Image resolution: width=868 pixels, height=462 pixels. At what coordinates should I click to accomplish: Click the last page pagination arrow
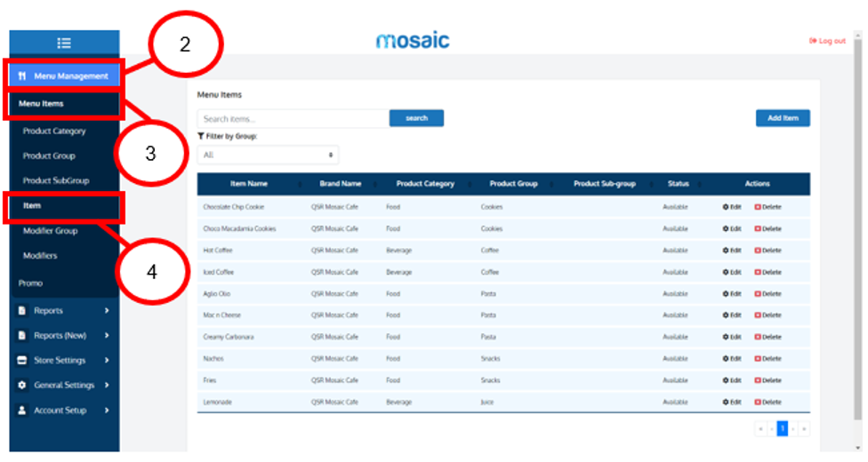pos(804,429)
